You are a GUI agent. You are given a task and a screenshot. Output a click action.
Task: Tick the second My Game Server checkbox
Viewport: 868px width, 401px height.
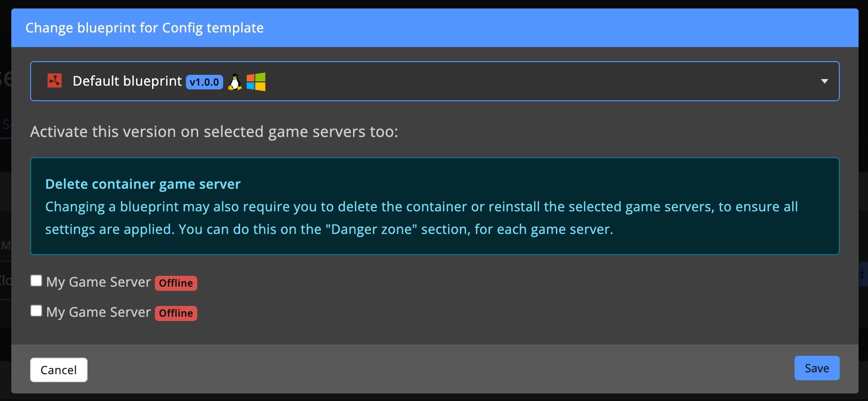(36, 311)
